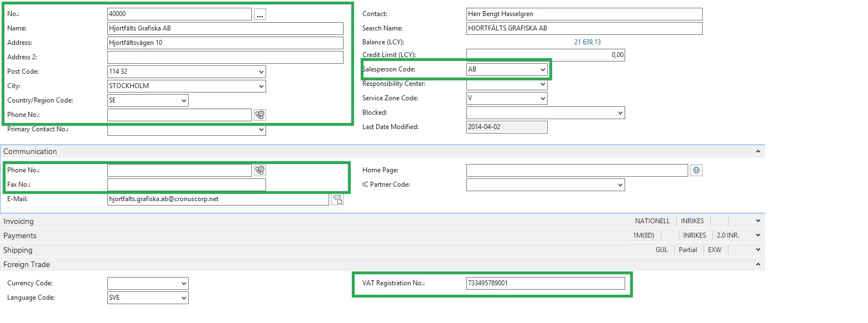
Task: Open the IC Partner Code dropdown
Action: (x=620, y=184)
